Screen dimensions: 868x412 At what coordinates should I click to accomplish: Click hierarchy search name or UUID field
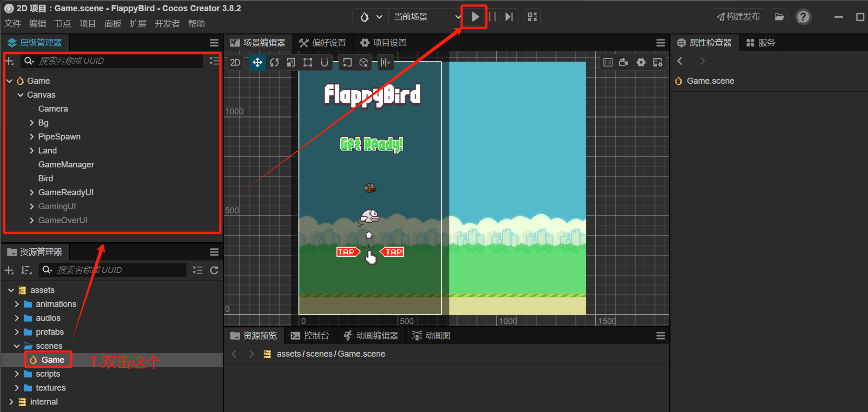click(x=112, y=61)
